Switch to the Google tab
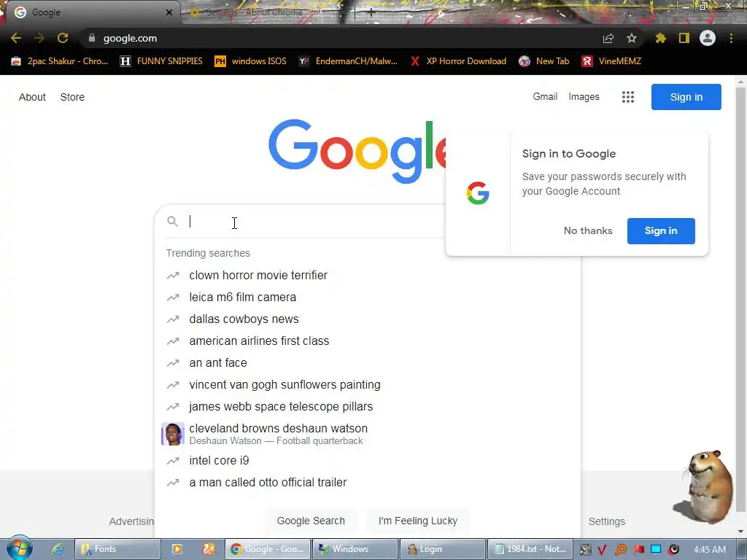Image resolution: width=747 pixels, height=560 pixels. coord(90,12)
